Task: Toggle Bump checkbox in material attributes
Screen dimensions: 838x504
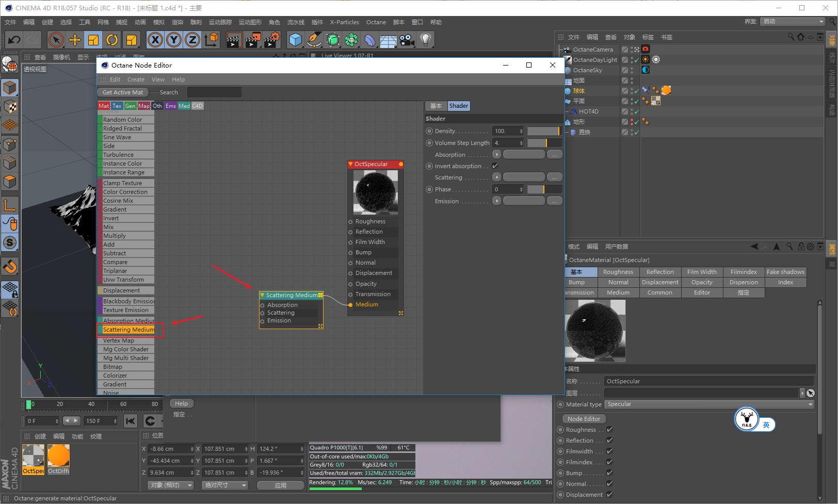Action: (x=609, y=473)
